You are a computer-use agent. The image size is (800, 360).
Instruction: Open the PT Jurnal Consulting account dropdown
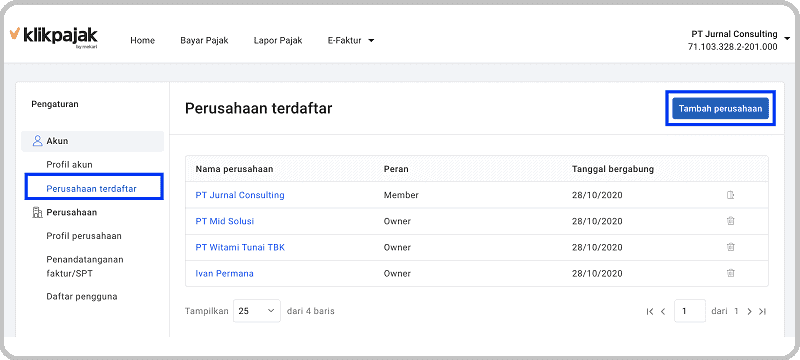(739, 40)
